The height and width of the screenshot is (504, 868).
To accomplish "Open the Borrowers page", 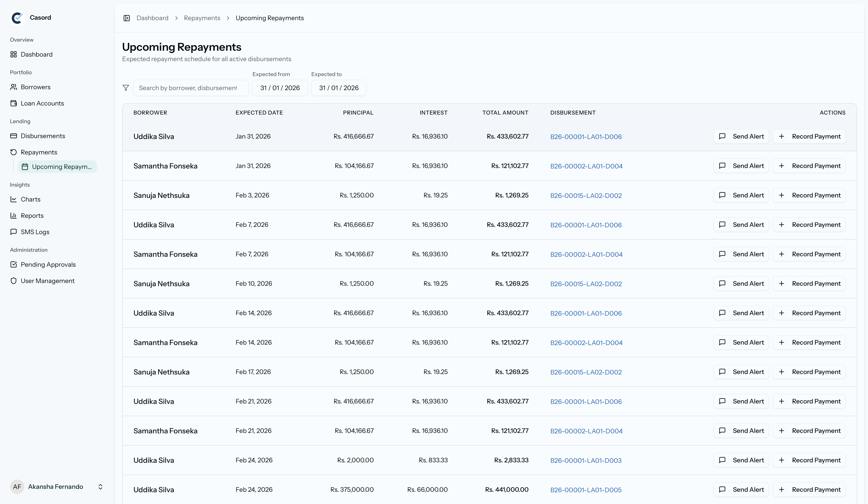I will pos(36,87).
